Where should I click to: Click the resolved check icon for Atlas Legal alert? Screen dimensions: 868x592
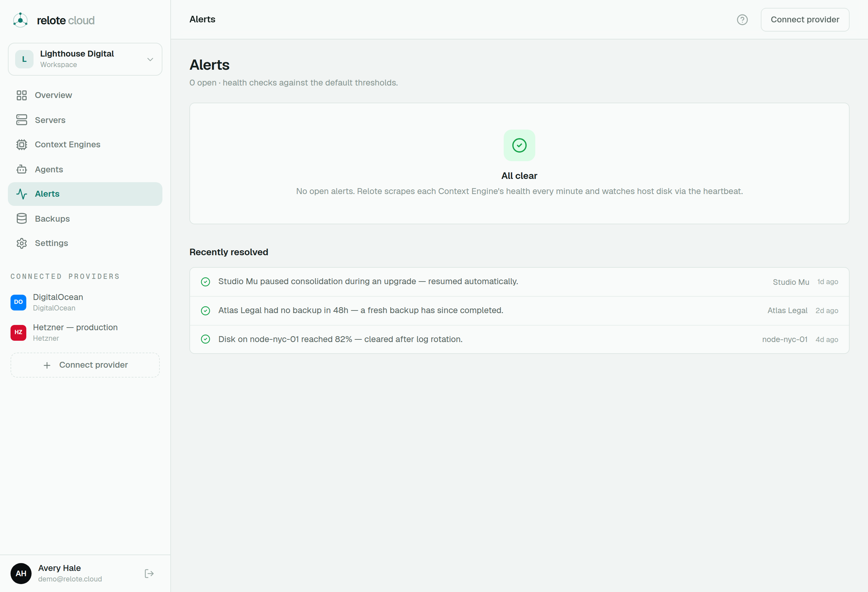[205, 310]
